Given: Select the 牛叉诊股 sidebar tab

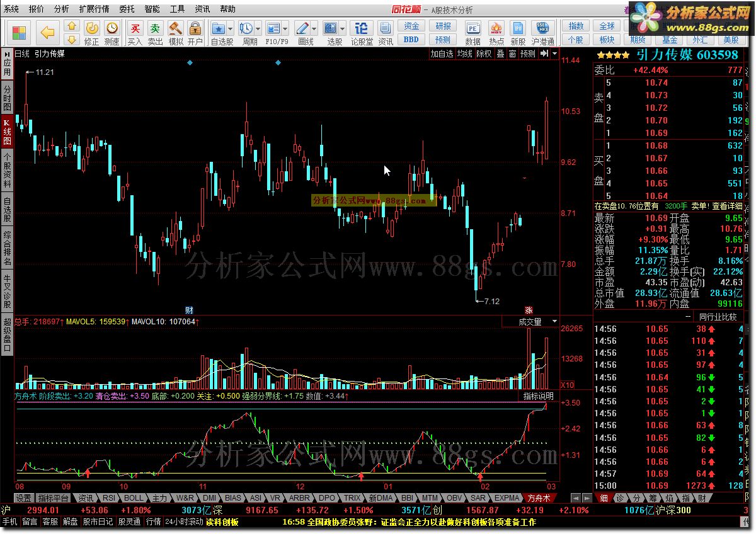Looking at the screenshot, I should tap(7, 292).
